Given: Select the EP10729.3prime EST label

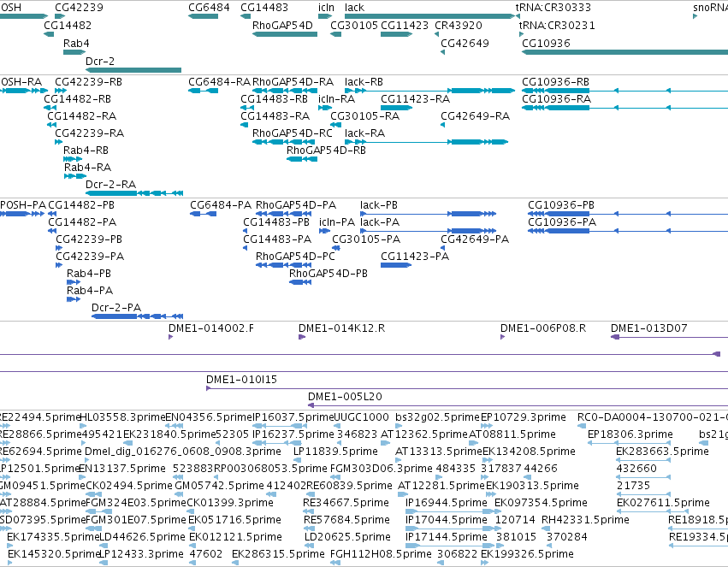Looking at the screenshot, I should 524,417.
